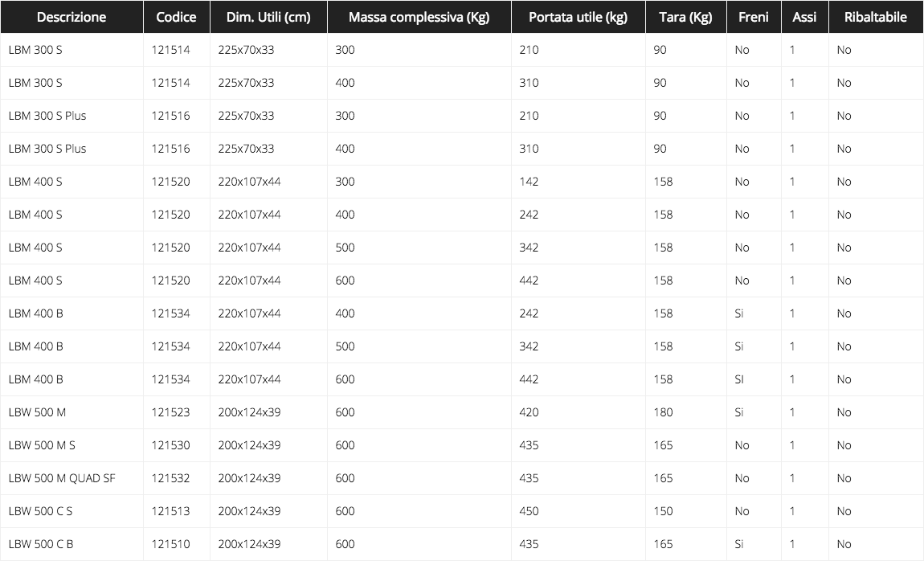Image resolution: width=924 pixels, height=561 pixels.
Task: Click the 180 tara value
Action: coord(663,412)
